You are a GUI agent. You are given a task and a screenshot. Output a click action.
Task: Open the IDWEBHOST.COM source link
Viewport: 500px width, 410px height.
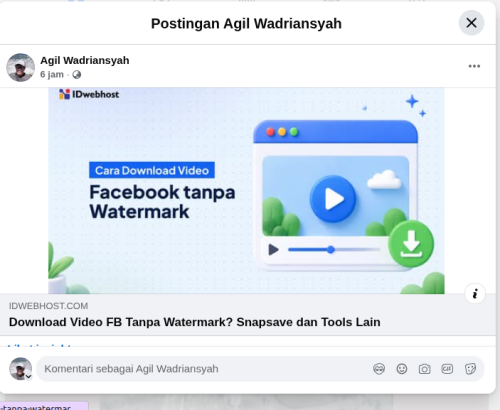[x=48, y=306]
